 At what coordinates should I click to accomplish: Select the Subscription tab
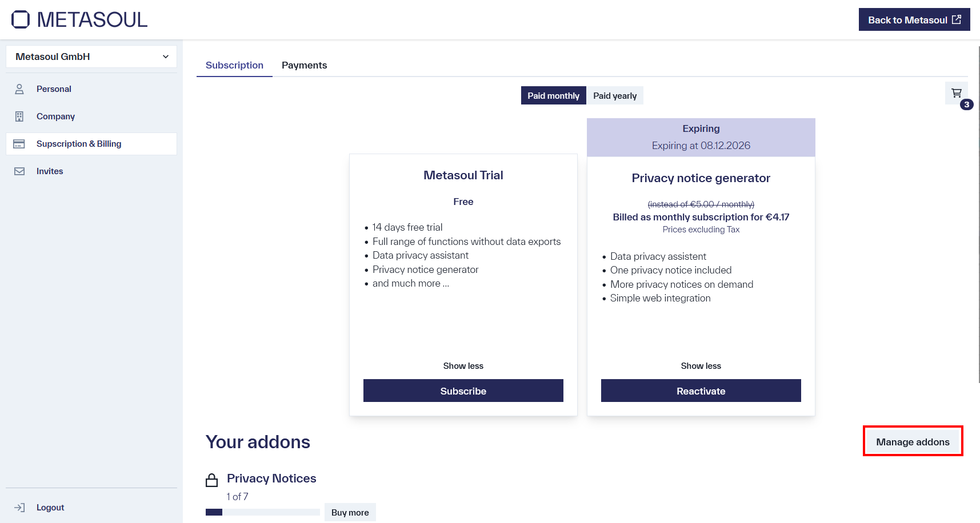[234, 65]
